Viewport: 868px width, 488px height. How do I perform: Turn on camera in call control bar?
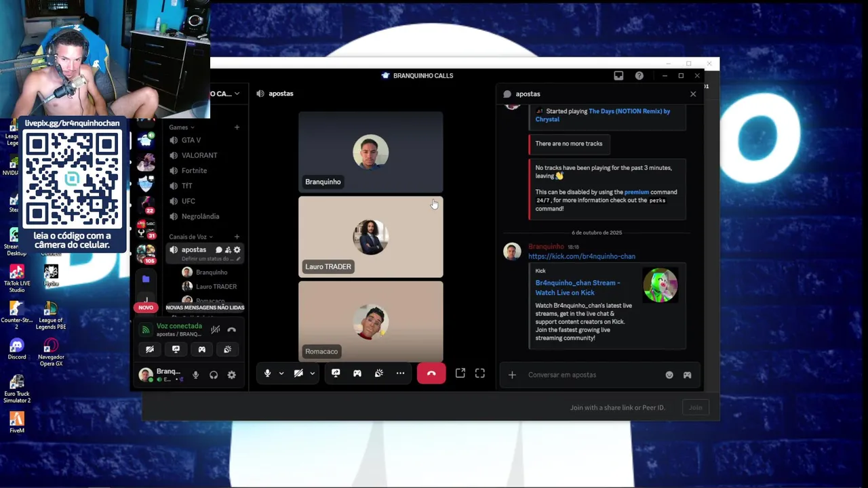(298, 373)
